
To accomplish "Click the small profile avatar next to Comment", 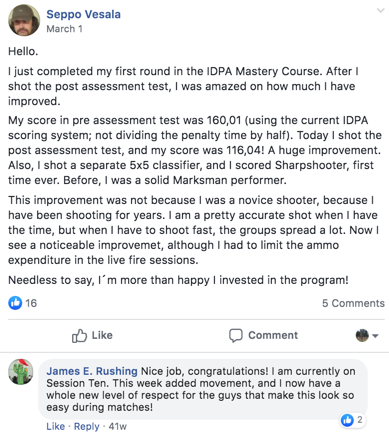I will tap(362, 335).
